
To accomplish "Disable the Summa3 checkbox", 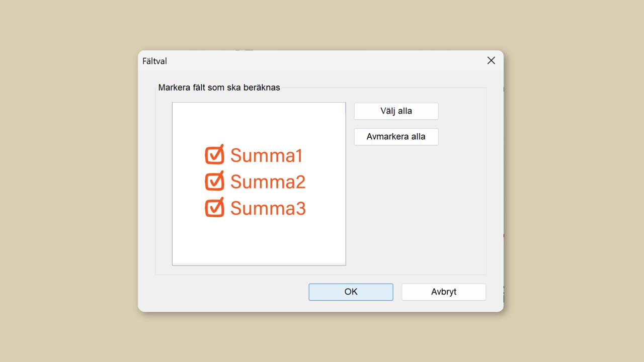I will (x=214, y=208).
